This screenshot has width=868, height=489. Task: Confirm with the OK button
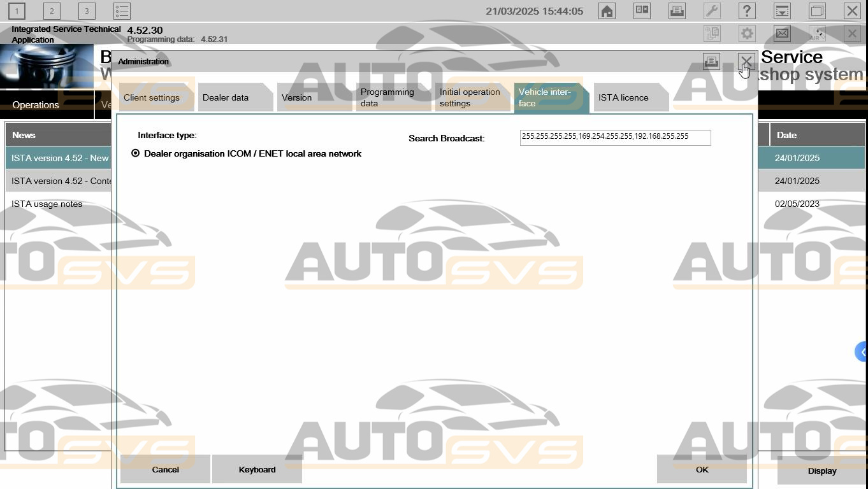pyautogui.click(x=702, y=469)
